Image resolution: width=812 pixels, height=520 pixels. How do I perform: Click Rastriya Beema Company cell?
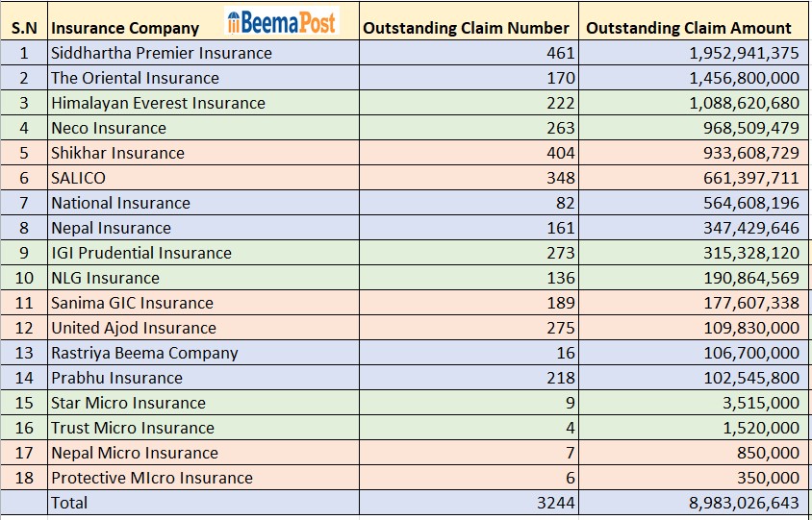(x=144, y=353)
